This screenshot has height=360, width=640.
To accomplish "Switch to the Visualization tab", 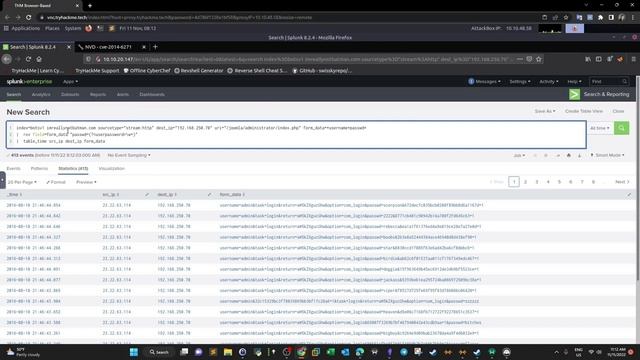I will pos(111,168).
